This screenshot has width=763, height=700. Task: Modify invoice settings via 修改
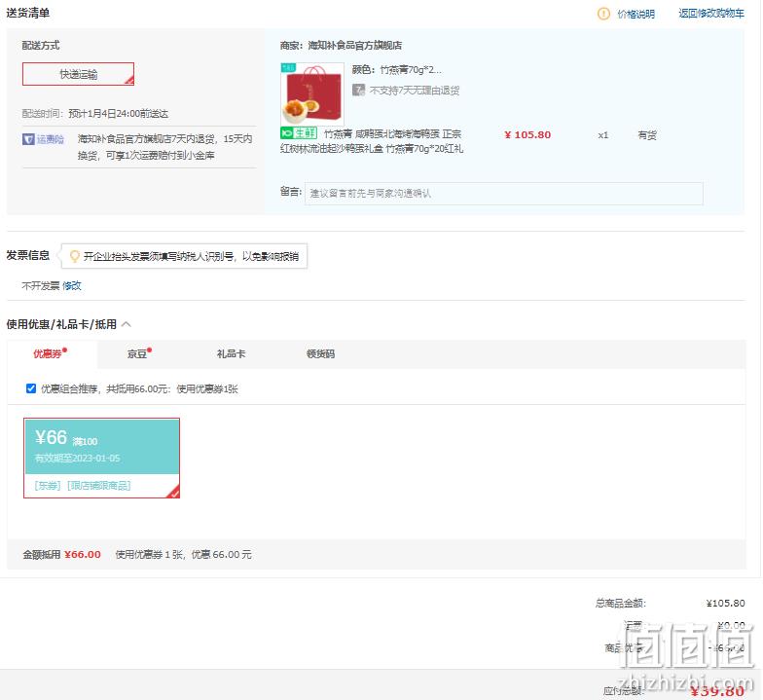pyautogui.click(x=72, y=286)
